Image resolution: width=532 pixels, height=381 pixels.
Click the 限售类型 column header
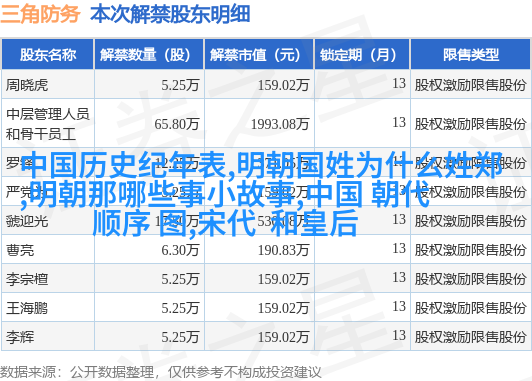point(471,55)
